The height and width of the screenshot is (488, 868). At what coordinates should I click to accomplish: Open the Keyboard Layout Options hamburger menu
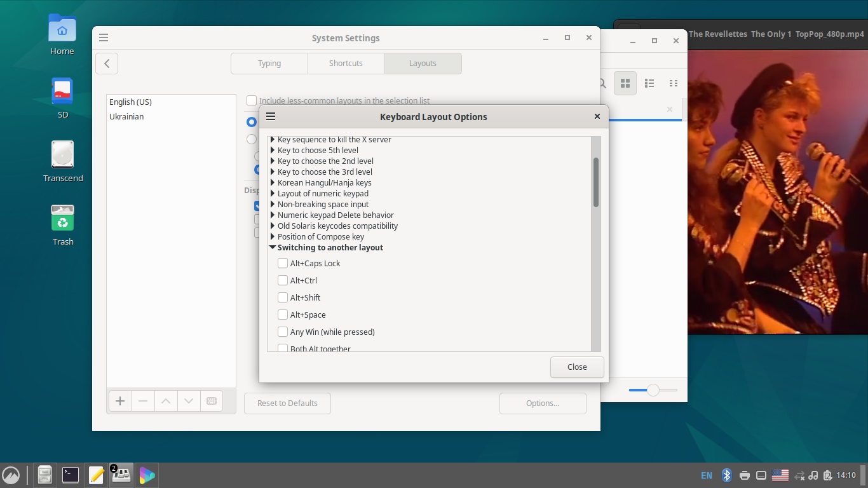pyautogui.click(x=271, y=116)
